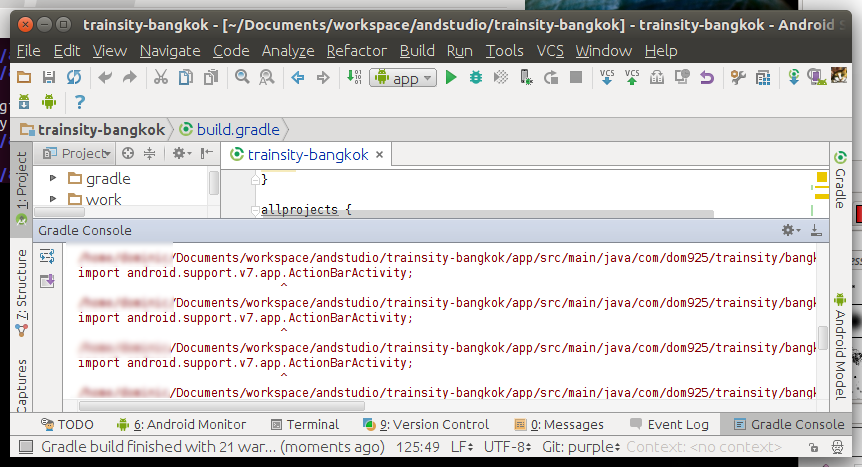Click the Undo arrow in the toolbar
The height and width of the screenshot is (467, 862).
[104, 77]
